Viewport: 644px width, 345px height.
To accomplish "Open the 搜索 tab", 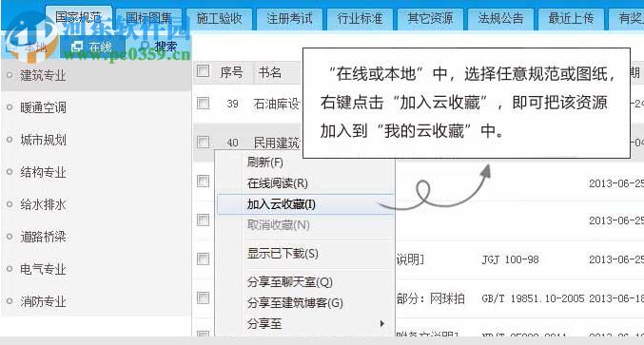I will pyautogui.click(x=160, y=47).
